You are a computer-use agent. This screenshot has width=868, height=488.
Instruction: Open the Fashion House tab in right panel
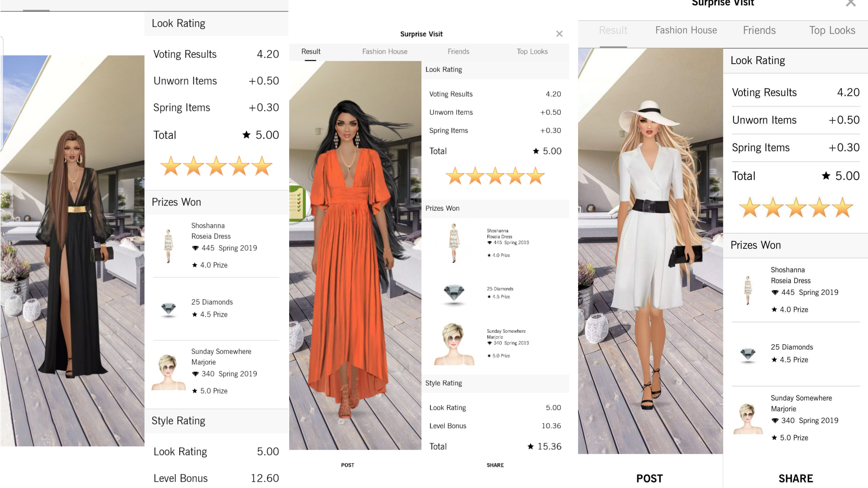(686, 30)
